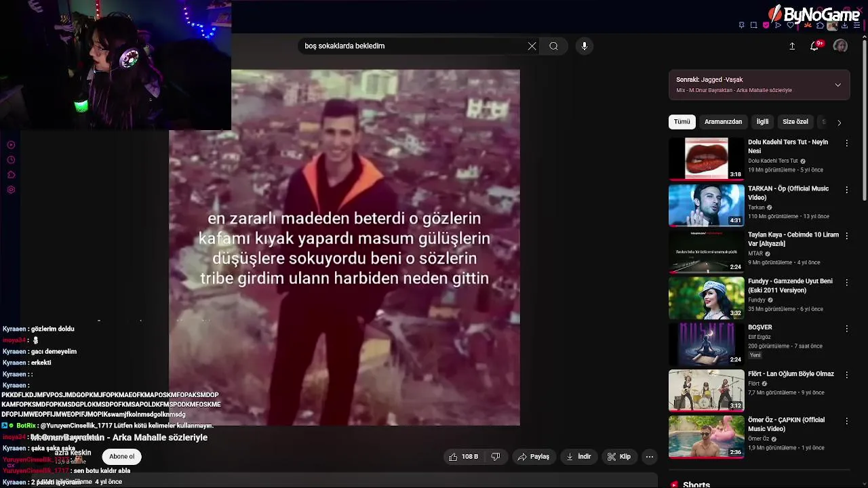This screenshot has height=488, width=868.
Task: Click the orange extension icon in toolbar
Action: 808,25
